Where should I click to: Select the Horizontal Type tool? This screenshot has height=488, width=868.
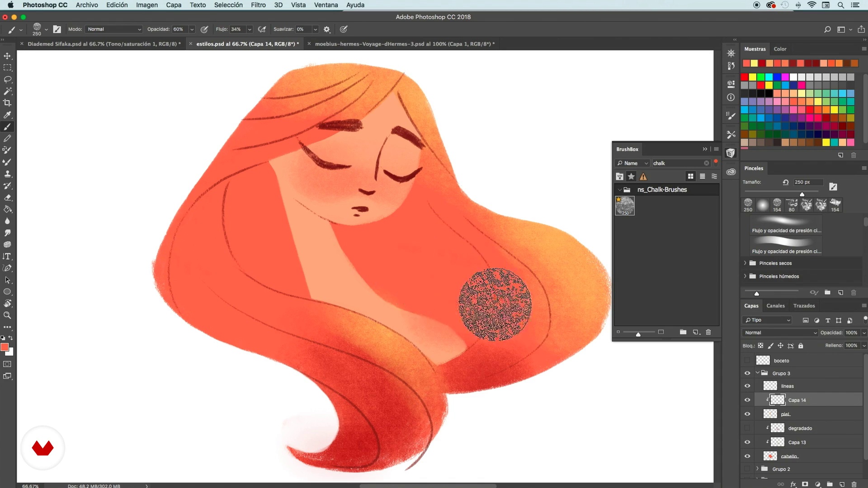(7, 256)
